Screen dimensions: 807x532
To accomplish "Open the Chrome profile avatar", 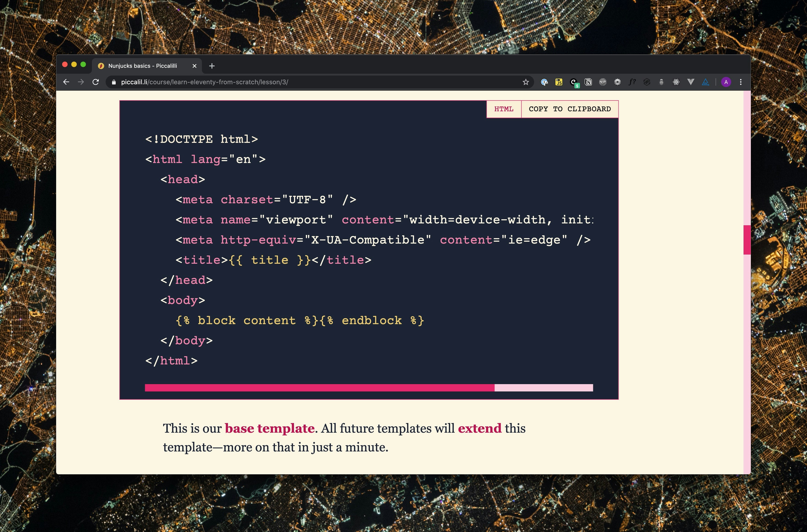I will (726, 82).
